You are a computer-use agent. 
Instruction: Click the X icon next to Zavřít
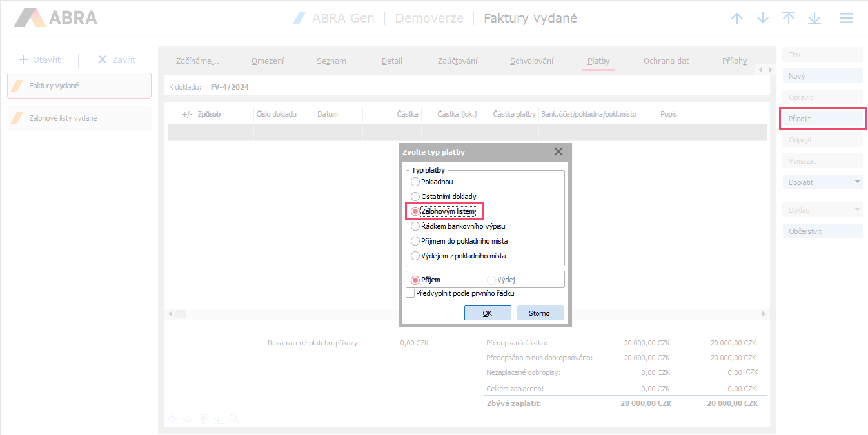(102, 59)
